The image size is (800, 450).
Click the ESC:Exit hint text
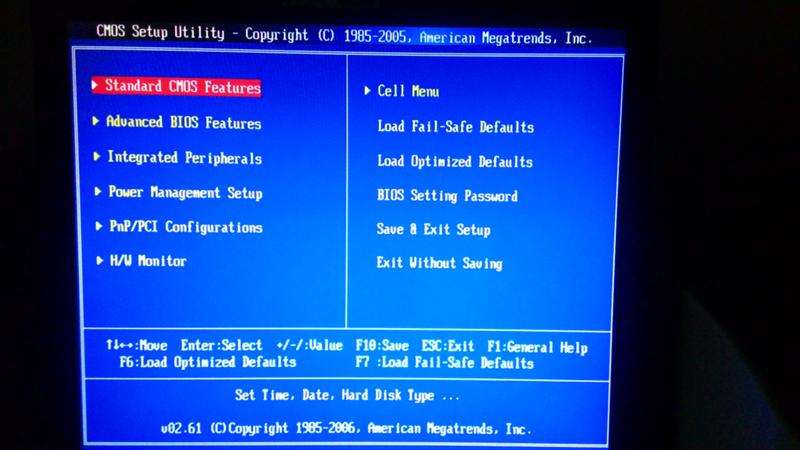[x=447, y=346]
